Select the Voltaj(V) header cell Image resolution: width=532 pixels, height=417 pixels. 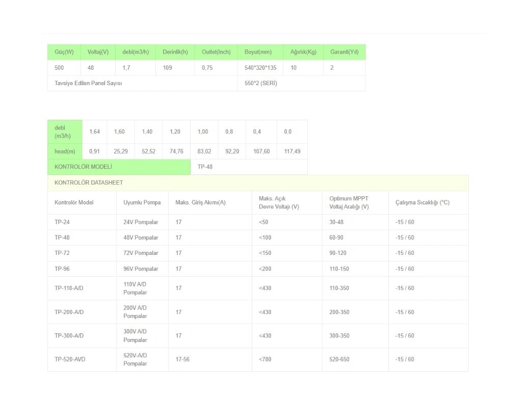coord(98,52)
